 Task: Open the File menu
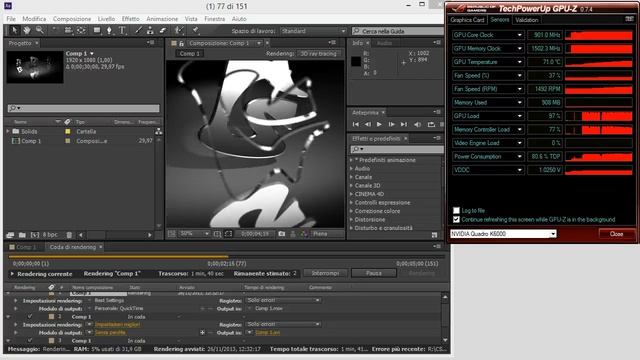tap(11, 19)
